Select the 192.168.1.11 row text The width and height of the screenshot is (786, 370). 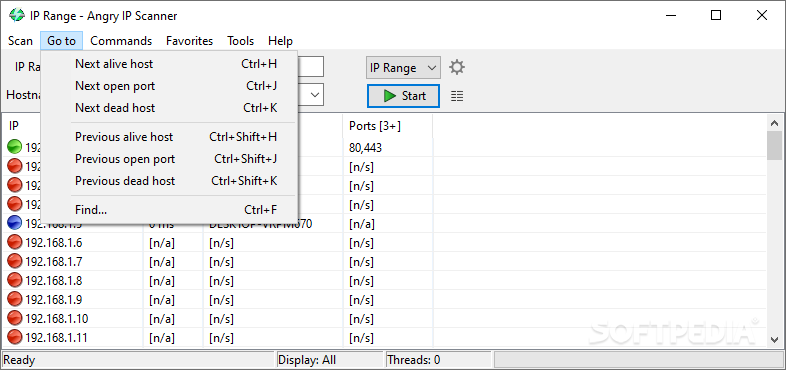(x=56, y=338)
